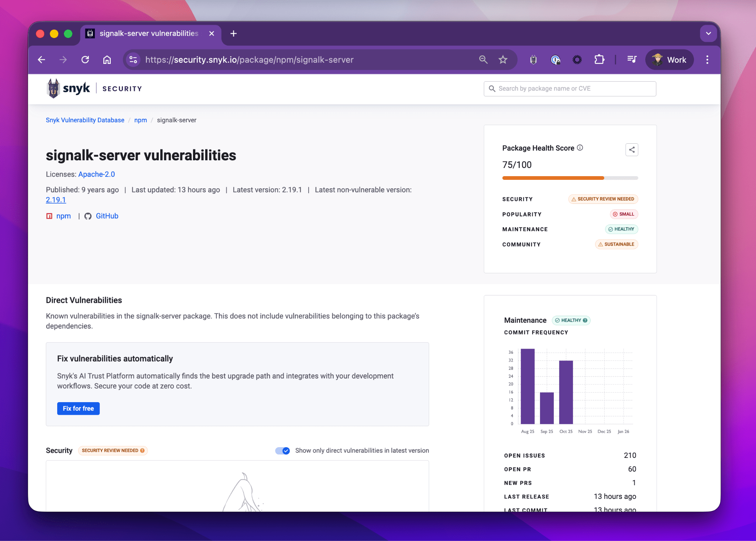Screen dimensions: 756x541
Task: Click the SUSTAINABLE community badge
Action: click(x=616, y=244)
